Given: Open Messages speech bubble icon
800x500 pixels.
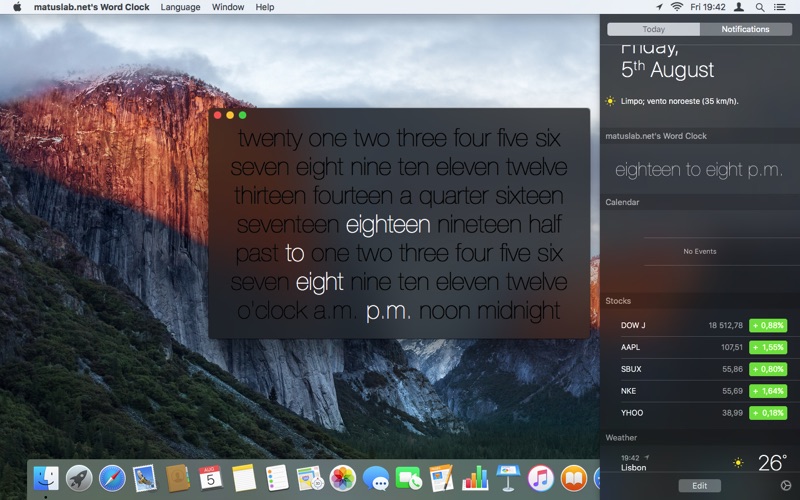Looking at the screenshot, I should coord(376,478).
